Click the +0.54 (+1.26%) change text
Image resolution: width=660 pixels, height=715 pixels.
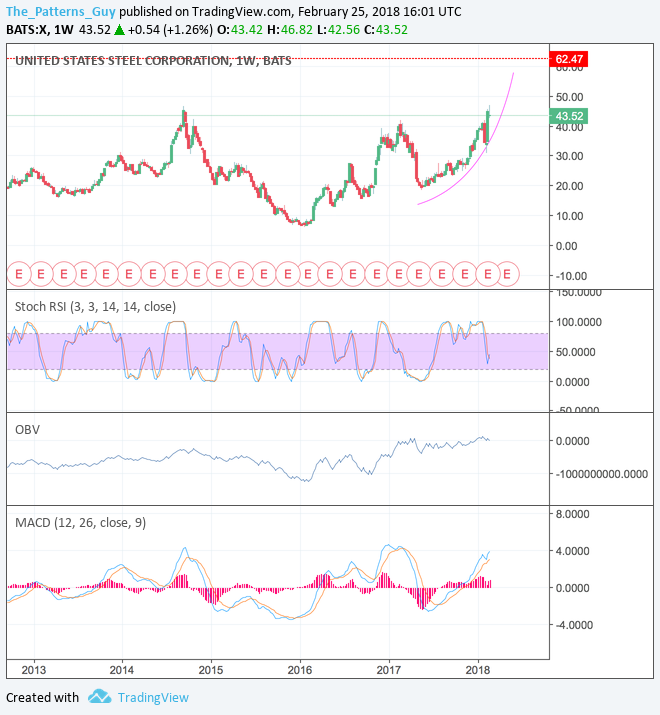click(x=170, y=30)
